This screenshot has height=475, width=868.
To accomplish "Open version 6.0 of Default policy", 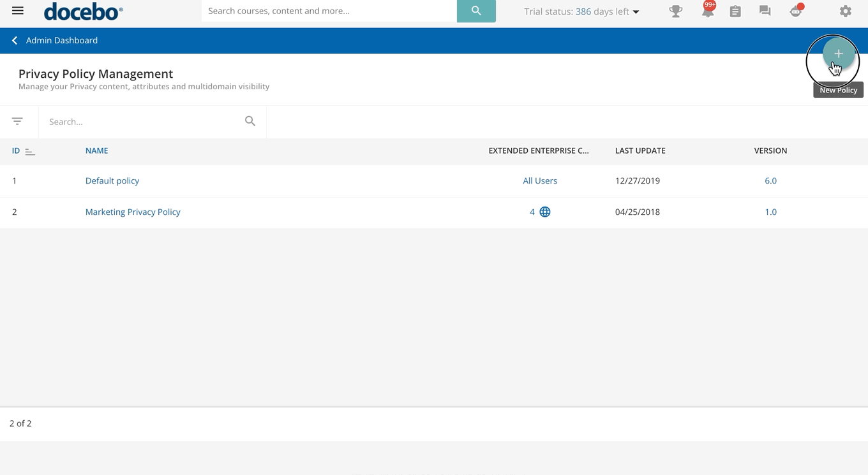I will click(770, 181).
